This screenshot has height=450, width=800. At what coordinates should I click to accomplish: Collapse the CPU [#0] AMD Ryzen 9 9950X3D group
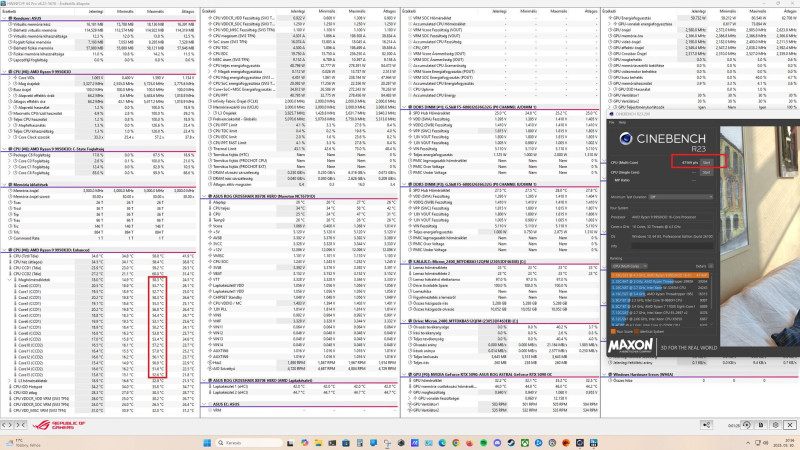(x=4, y=72)
